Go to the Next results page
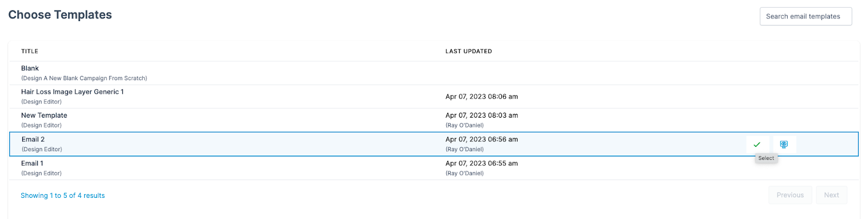Screen dimensions: 868x219 [831, 195]
